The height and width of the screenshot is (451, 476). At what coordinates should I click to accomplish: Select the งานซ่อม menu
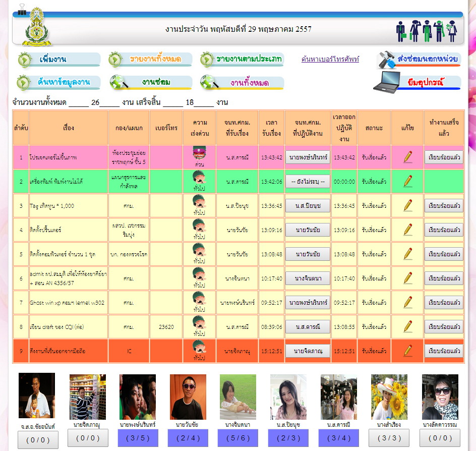tap(151, 82)
